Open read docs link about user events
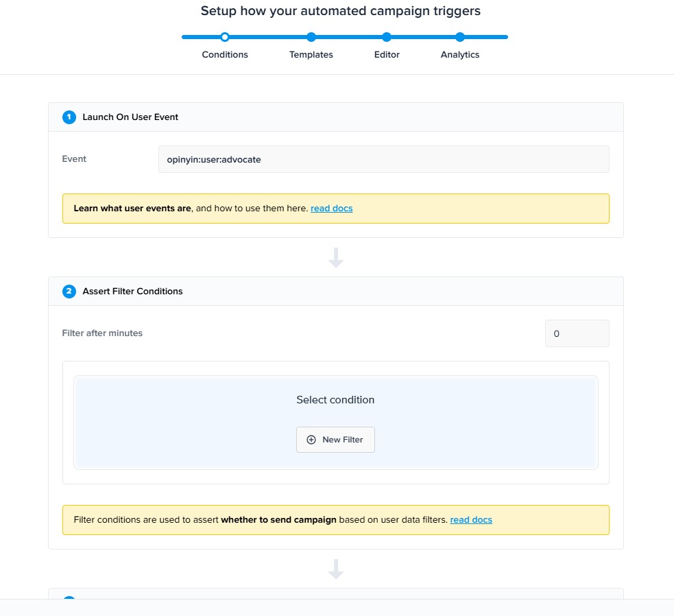674x616 pixels. coord(331,209)
